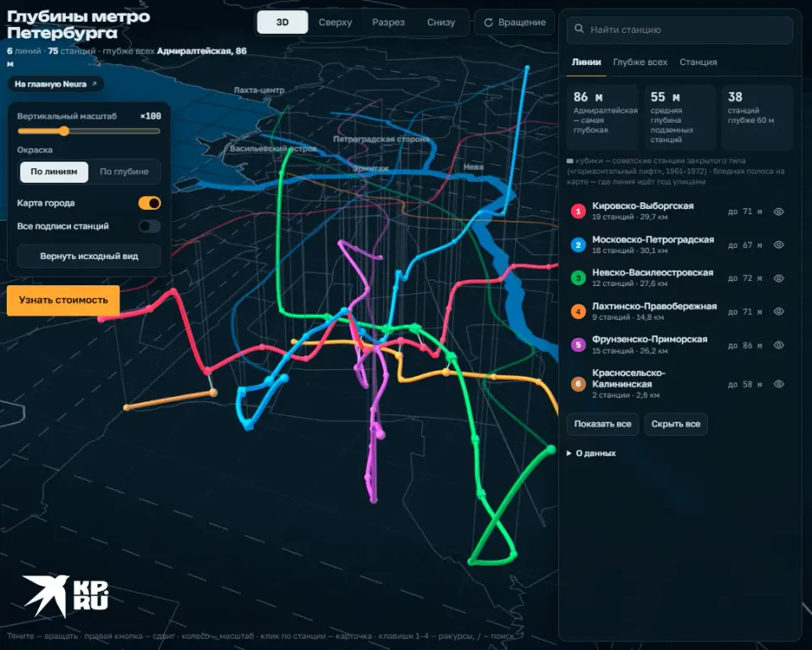
Task: Click the red line 1 badge
Action: click(578, 211)
